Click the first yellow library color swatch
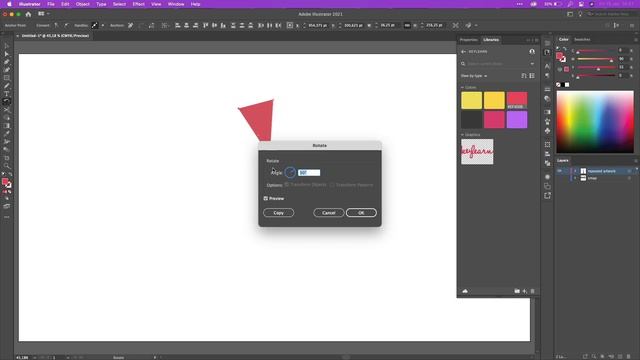Screen dimensions: 640x360 (471, 100)
